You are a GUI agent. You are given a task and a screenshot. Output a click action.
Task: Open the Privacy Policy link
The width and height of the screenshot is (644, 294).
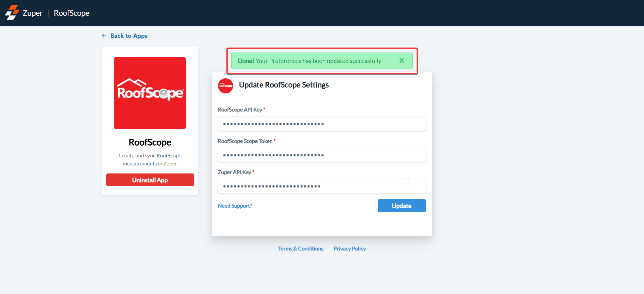click(350, 249)
